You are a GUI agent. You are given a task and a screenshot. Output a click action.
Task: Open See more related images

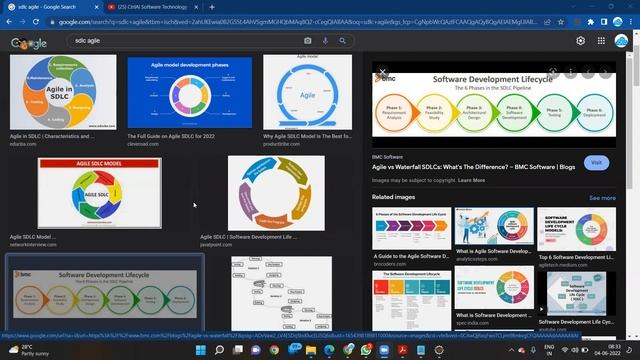[x=602, y=198]
